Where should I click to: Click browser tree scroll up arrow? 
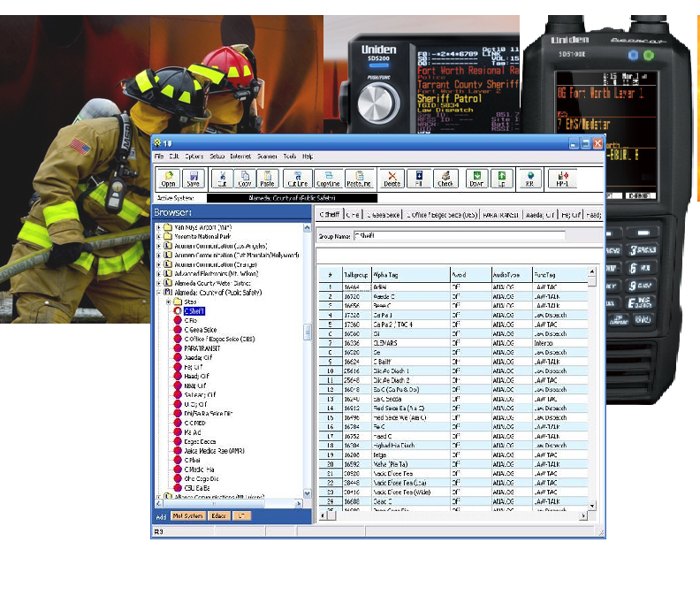[x=308, y=228]
